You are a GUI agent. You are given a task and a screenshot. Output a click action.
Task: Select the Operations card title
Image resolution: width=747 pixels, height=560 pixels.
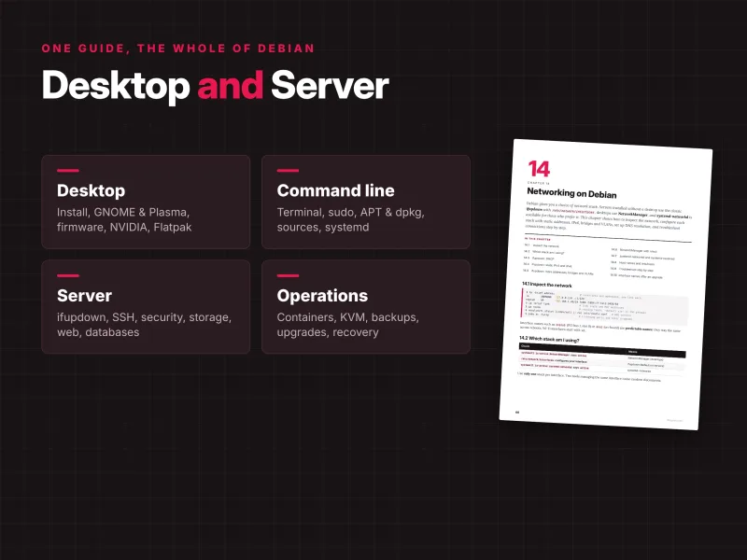point(322,296)
